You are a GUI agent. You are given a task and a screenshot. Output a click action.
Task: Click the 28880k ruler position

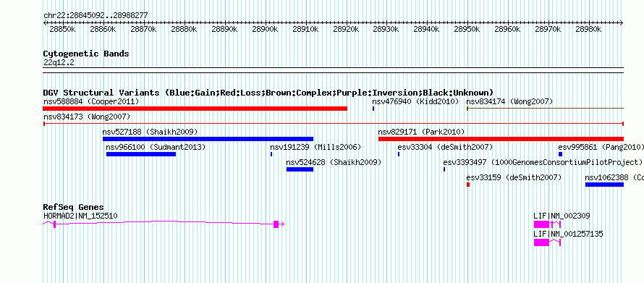pyautogui.click(x=184, y=29)
